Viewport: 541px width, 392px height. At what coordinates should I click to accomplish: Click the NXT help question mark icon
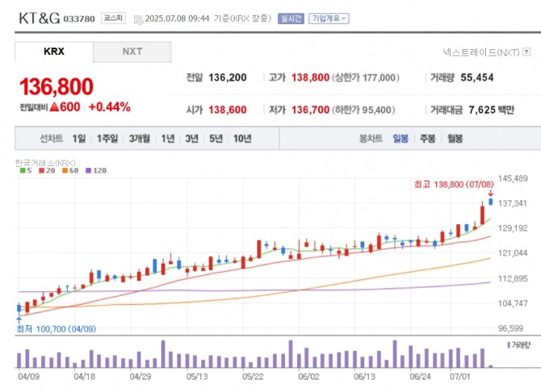(526, 52)
